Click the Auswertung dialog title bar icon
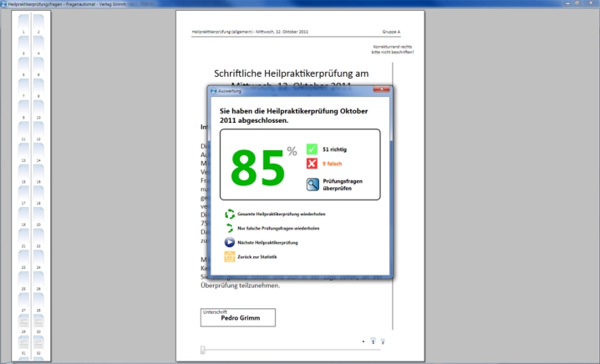Viewport: 600px width, 364px height. point(214,90)
